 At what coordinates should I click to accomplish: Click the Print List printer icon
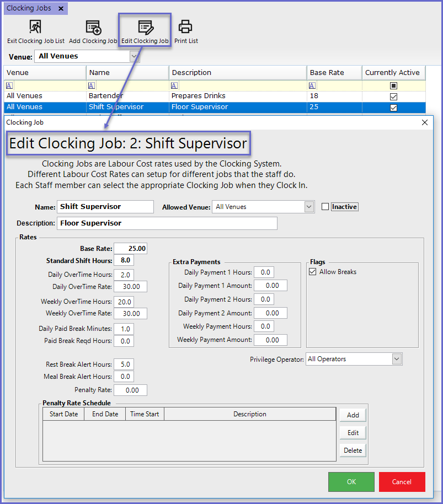tap(185, 27)
